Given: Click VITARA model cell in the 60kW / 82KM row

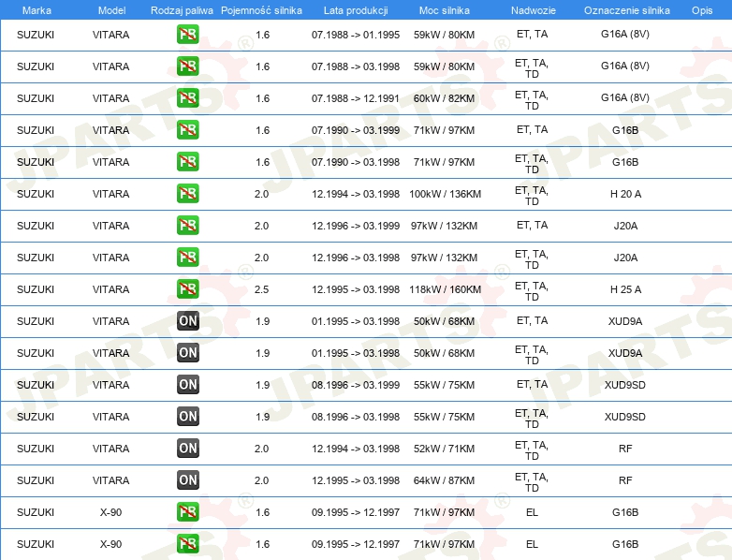Looking at the screenshot, I should 110,98.
